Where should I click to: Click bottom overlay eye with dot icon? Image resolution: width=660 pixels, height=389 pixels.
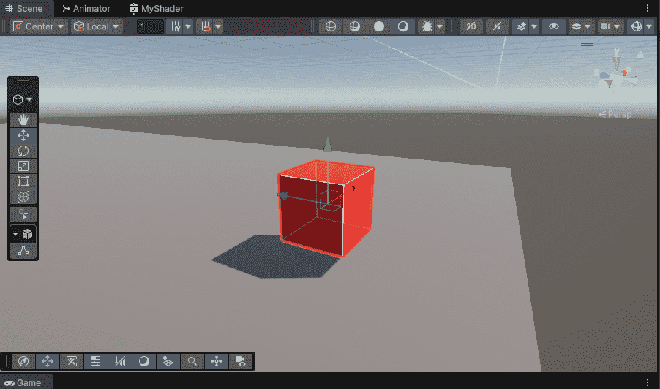point(168,361)
